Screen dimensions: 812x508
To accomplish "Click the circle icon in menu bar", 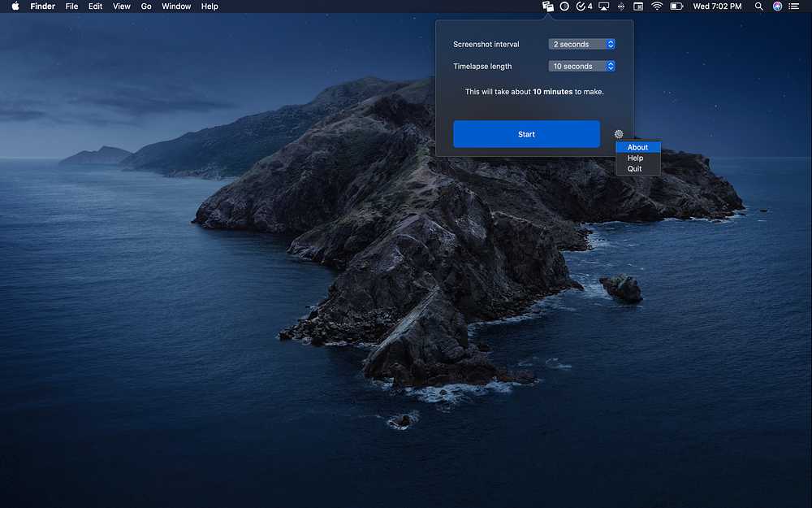I will 564,7.
